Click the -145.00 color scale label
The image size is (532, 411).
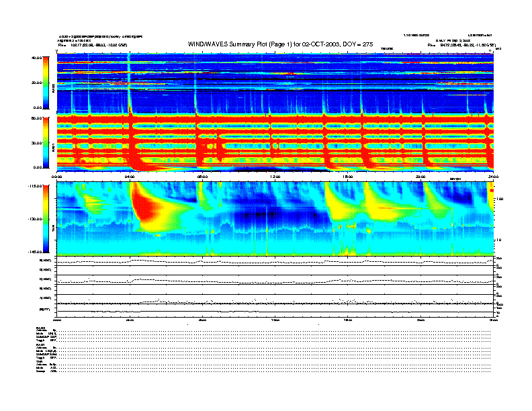point(35,252)
